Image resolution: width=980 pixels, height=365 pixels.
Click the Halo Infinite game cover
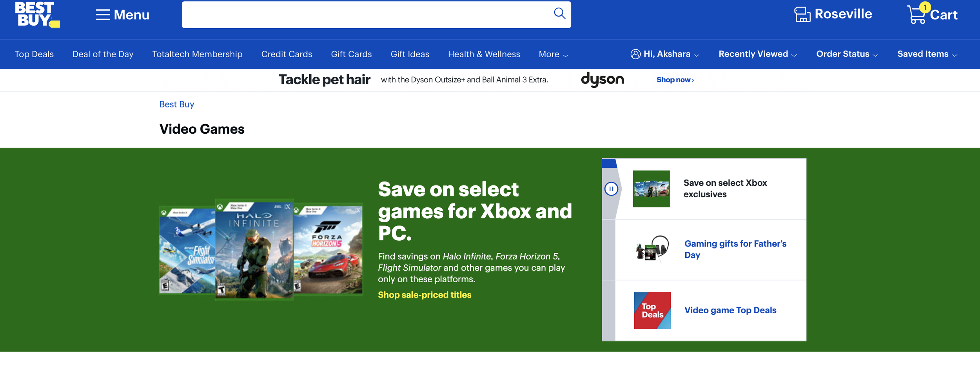(x=254, y=250)
